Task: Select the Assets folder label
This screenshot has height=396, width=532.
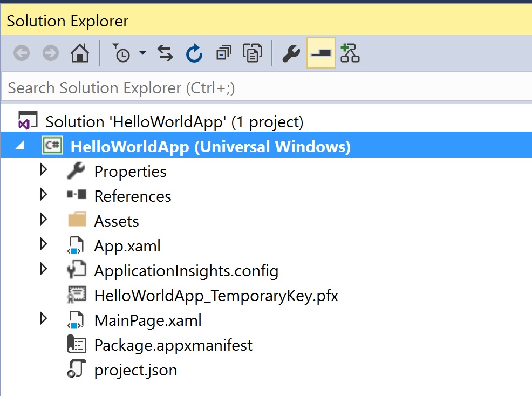Action: [117, 221]
